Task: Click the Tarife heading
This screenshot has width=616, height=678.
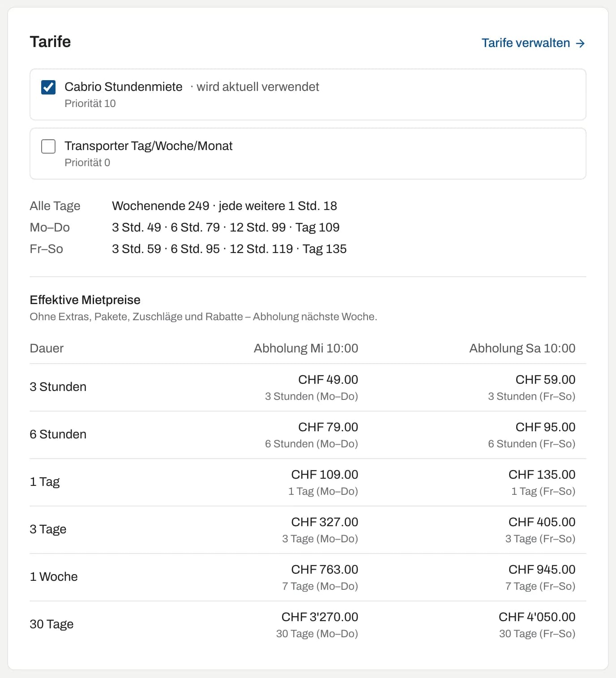Action: (50, 42)
